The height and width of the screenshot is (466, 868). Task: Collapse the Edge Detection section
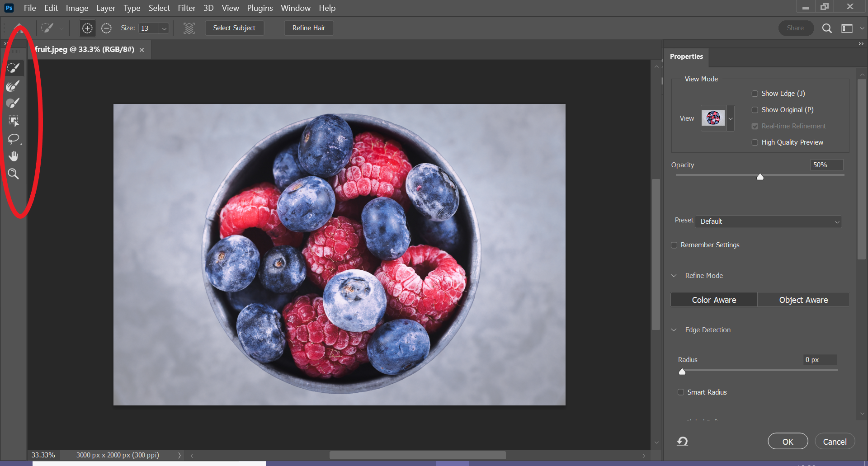point(674,330)
